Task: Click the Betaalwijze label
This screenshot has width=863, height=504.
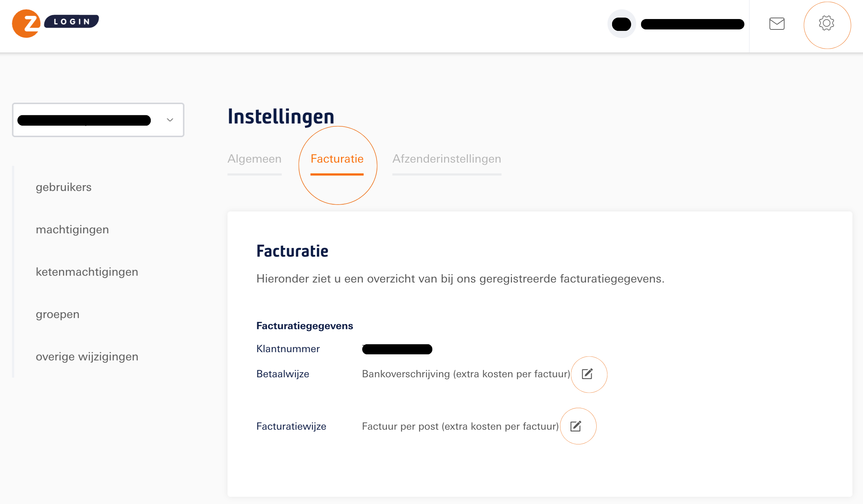Action: [283, 374]
